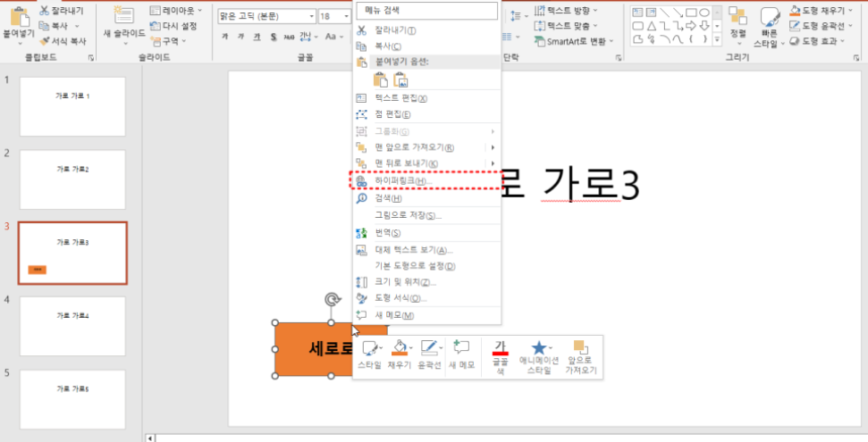Image resolution: width=868 pixels, height=442 pixels.
Task: Select slide 4 thumbnail 가로 가로4
Action: pyautogui.click(x=72, y=314)
